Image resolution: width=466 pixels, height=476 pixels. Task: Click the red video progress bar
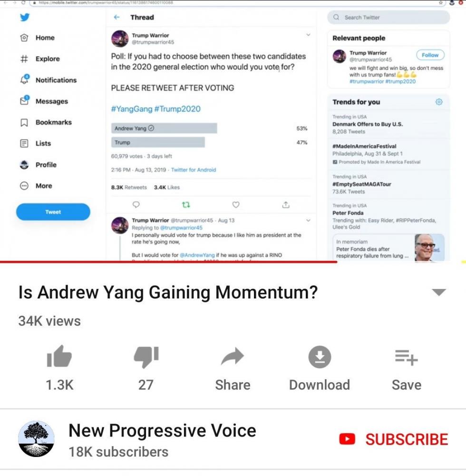[168, 262]
